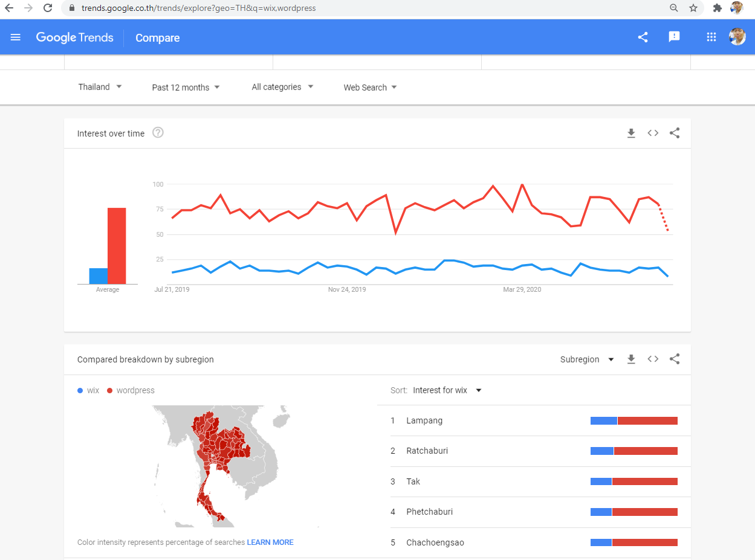Download Interest over time CSV
Image resolution: width=755 pixels, height=560 pixels.
click(631, 134)
